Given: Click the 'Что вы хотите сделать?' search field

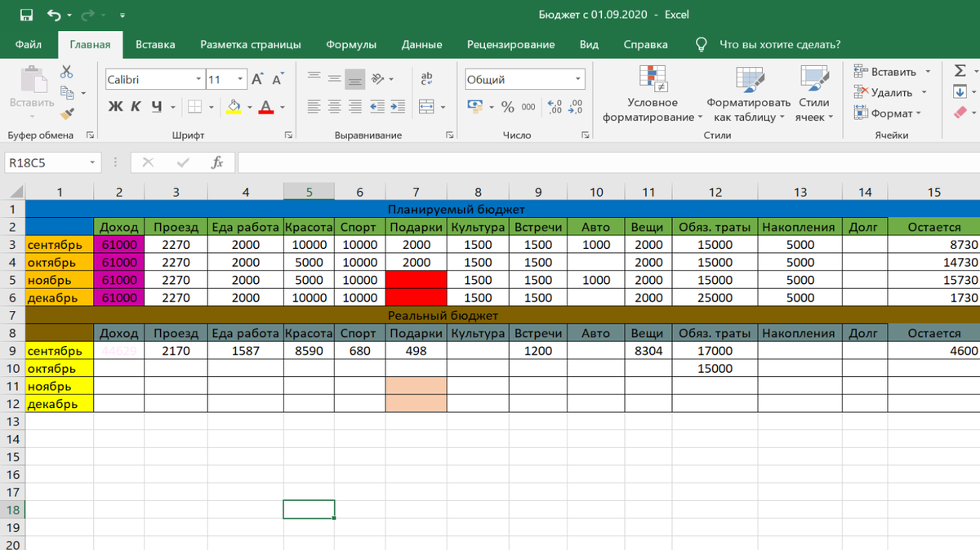Looking at the screenshot, I should [780, 44].
